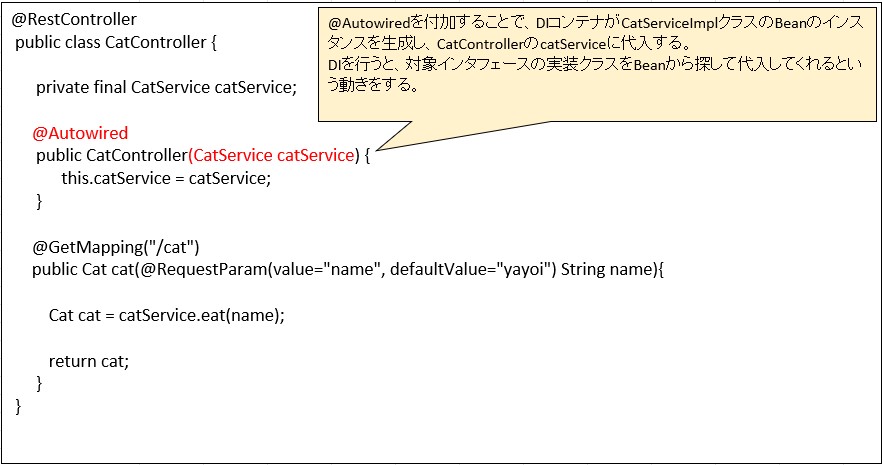Select the 'private final CatService catService;' field line
The height and width of the screenshot is (465, 882).
(166, 87)
